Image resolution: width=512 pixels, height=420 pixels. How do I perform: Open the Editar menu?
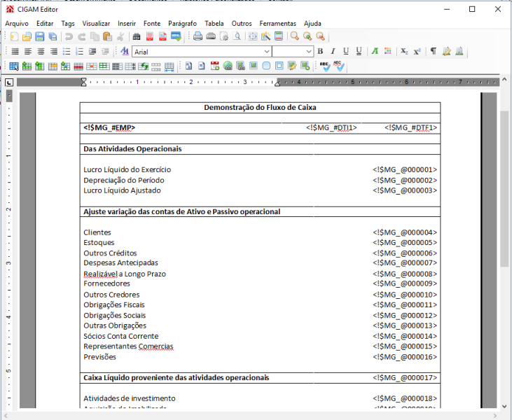(45, 24)
